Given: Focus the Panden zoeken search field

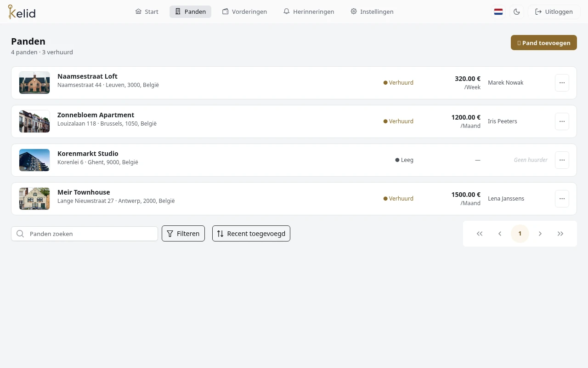Looking at the screenshot, I should point(85,234).
